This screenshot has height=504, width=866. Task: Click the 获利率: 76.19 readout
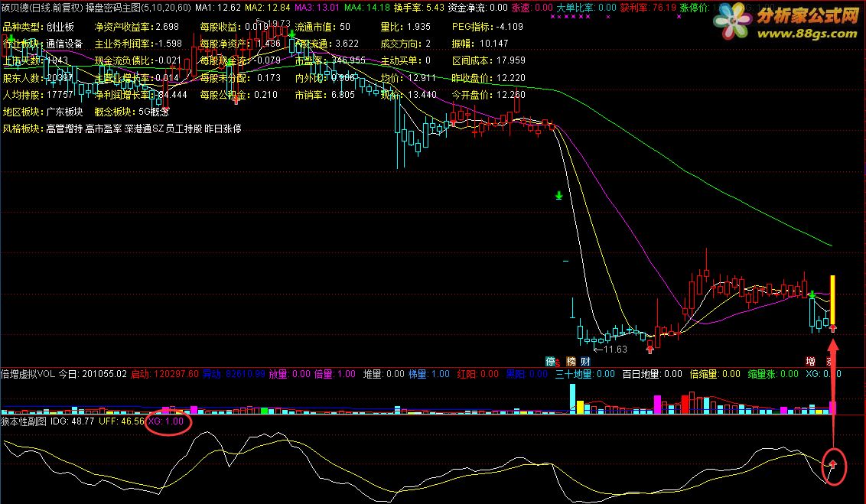click(648, 8)
